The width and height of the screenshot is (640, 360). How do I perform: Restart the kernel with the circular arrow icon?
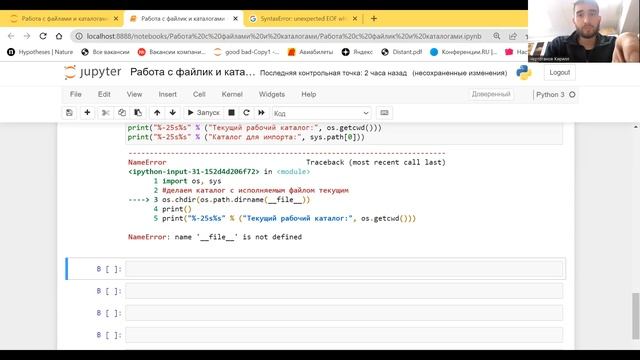coord(246,113)
